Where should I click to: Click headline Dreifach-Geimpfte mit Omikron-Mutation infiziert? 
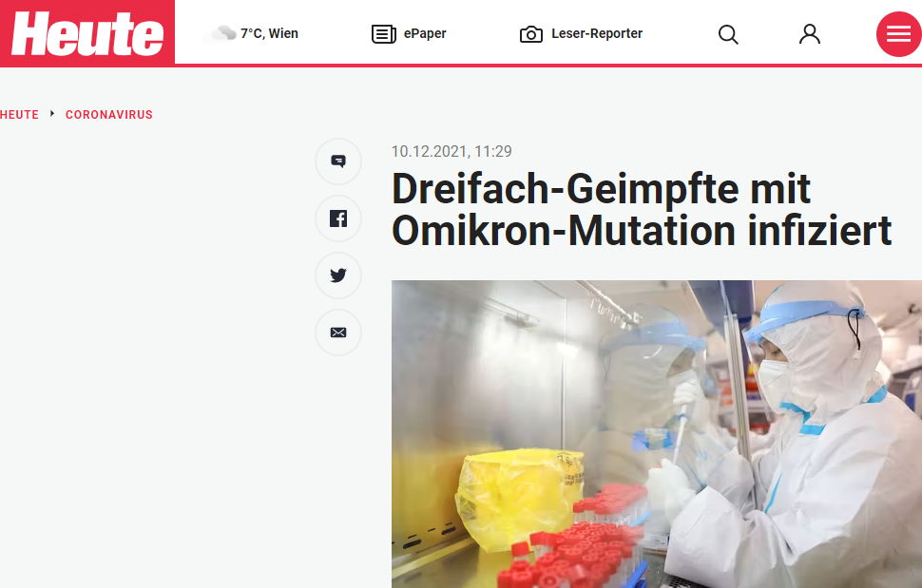642,210
